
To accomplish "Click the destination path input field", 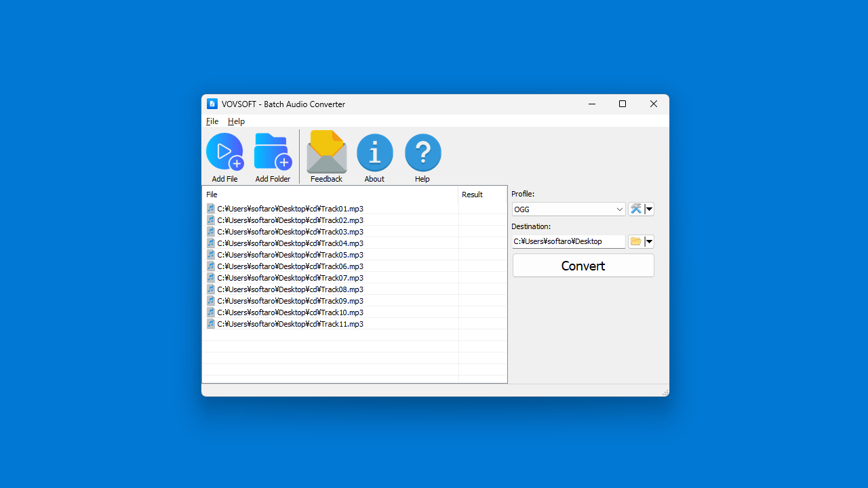I will click(568, 241).
